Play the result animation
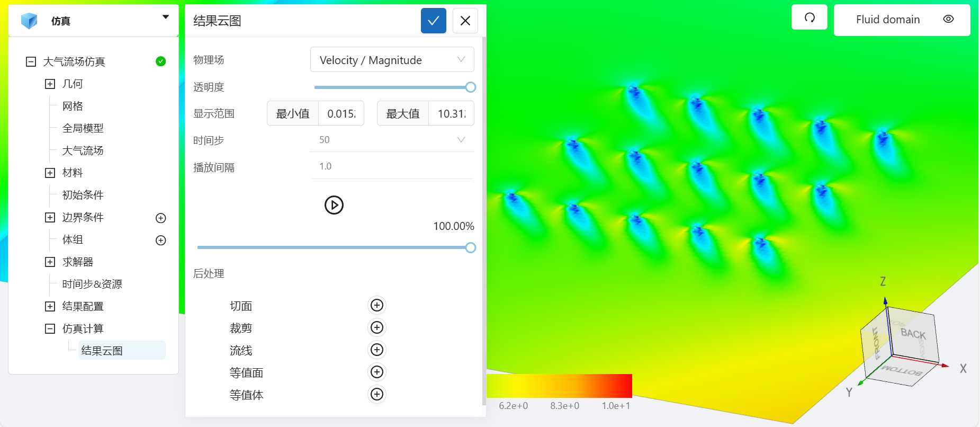The height and width of the screenshot is (427, 980). [334, 204]
